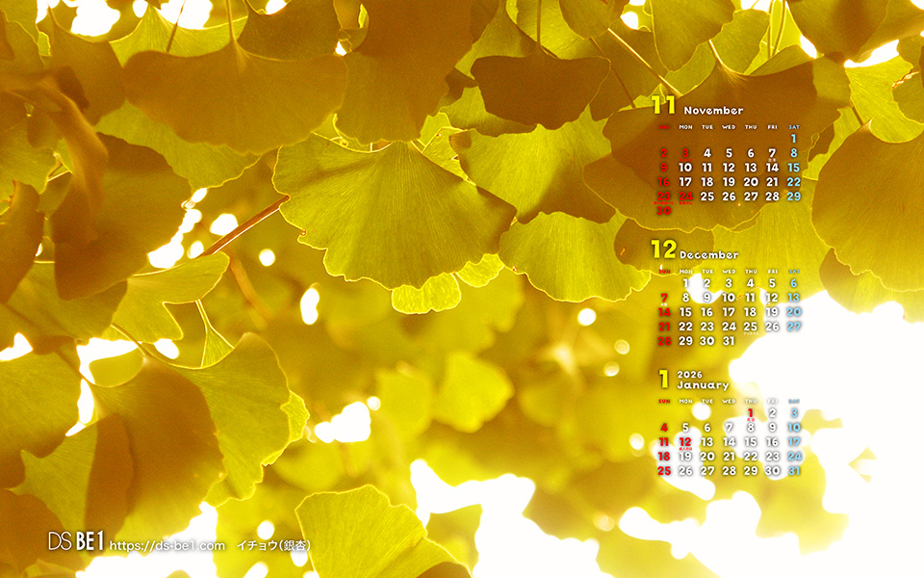Click the large yellow number 12

(x=663, y=250)
